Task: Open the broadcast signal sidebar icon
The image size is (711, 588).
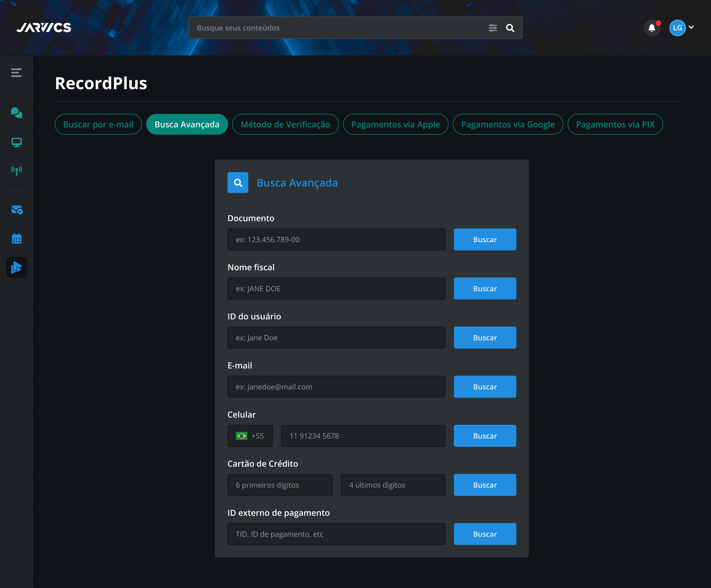Action: (17, 171)
